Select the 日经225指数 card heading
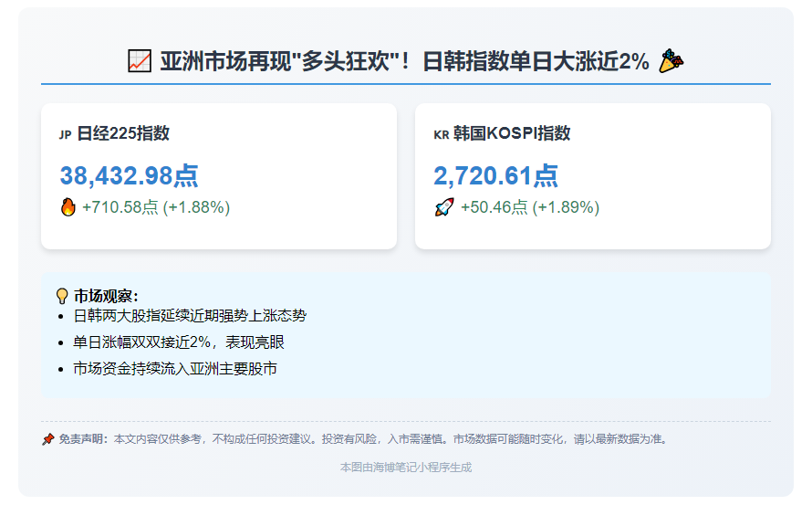 click(x=123, y=133)
